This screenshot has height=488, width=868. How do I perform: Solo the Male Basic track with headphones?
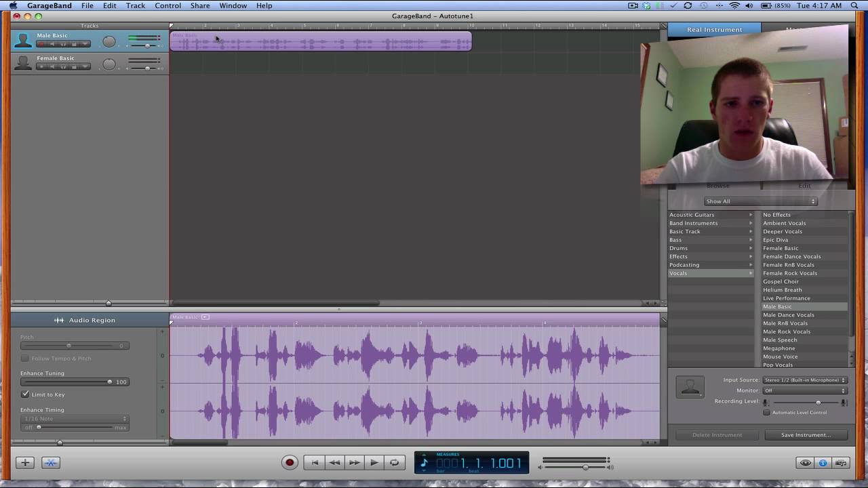[x=63, y=44]
